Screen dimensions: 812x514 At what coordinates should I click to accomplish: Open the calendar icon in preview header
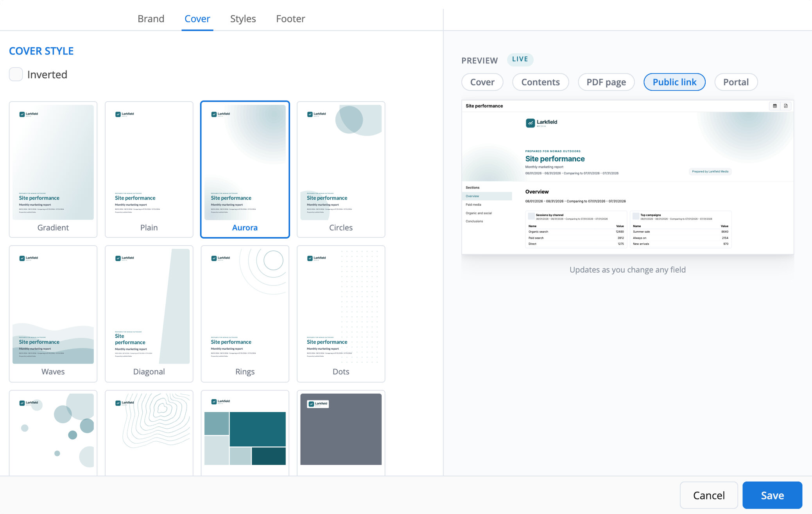coord(774,106)
